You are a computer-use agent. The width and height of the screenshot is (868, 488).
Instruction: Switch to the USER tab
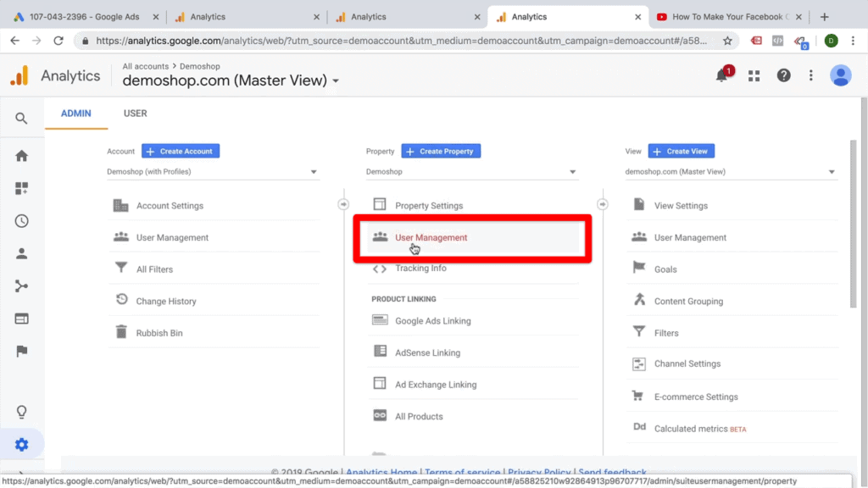(135, 114)
